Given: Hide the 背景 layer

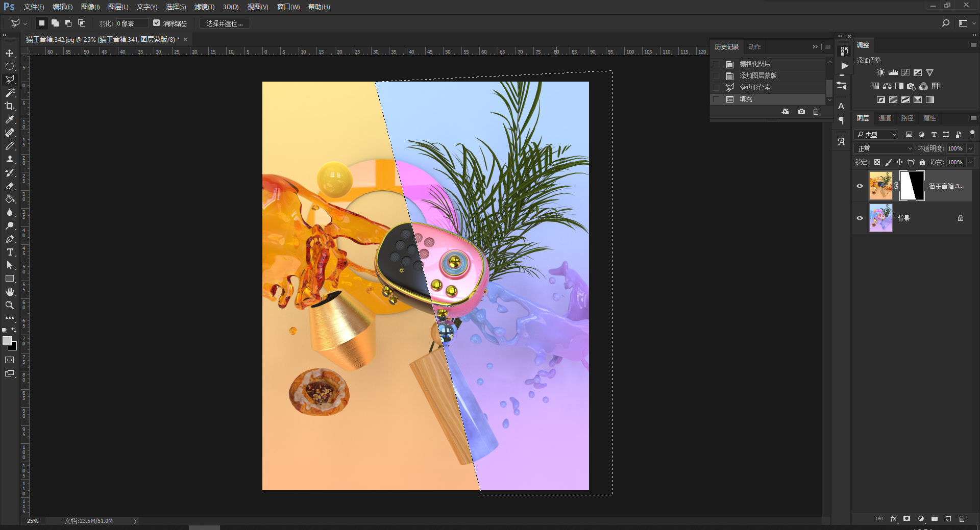Looking at the screenshot, I should click(860, 218).
